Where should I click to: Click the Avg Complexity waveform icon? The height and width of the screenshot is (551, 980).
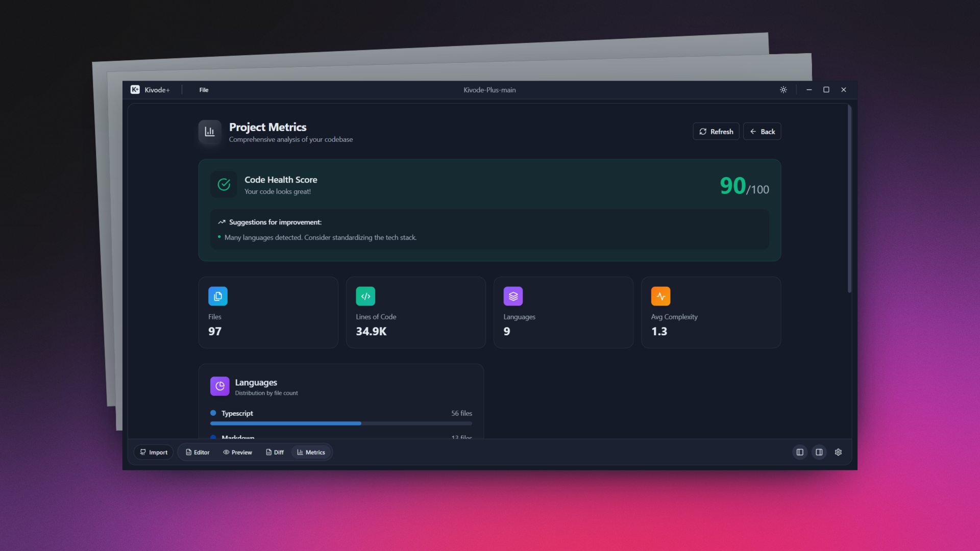coord(660,296)
